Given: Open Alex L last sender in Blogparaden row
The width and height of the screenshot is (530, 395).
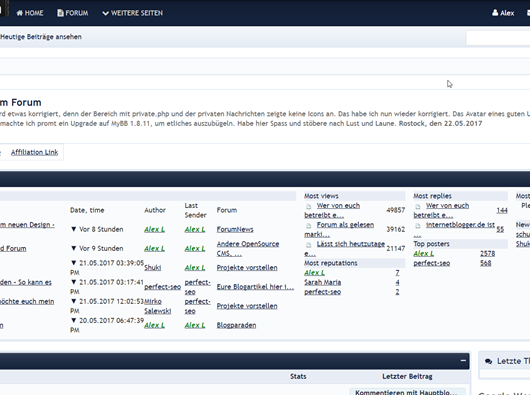Looking at the screenshot, I should pyautogui.click(x=195, y=325).
